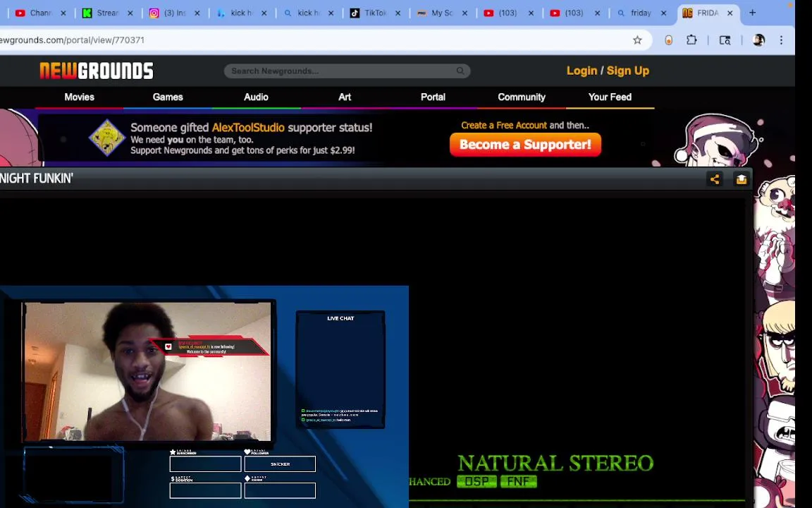The height and width of the screenshot is (508, 812).
Task: Click the search magnifier icon in Newgrounds search
Action: 460,71
